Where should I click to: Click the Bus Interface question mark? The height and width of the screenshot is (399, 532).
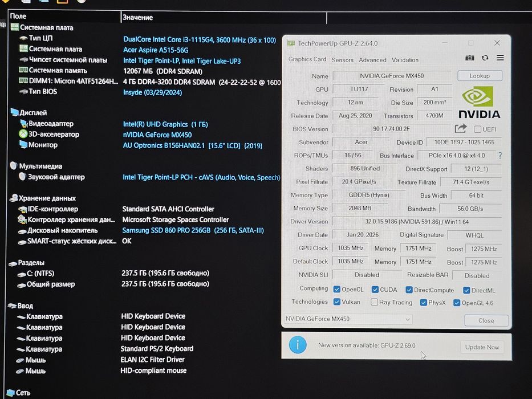click(x=500, y=156)
